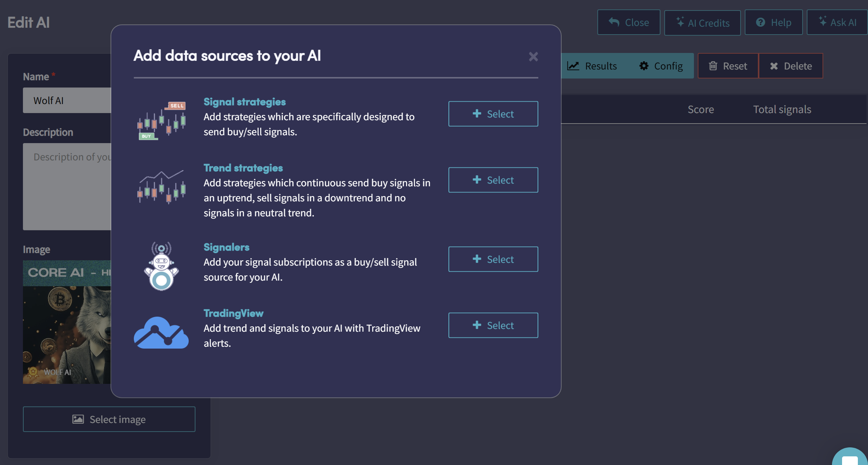Switch to the Config tab
This screenshot has height=465, width=868.
tap(661, 66)
